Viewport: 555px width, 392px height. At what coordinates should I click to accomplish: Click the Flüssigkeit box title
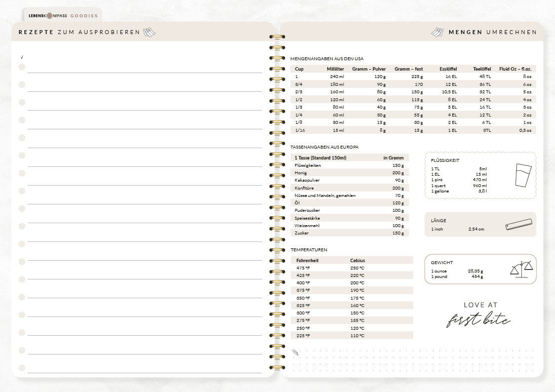tap(445, 160)
